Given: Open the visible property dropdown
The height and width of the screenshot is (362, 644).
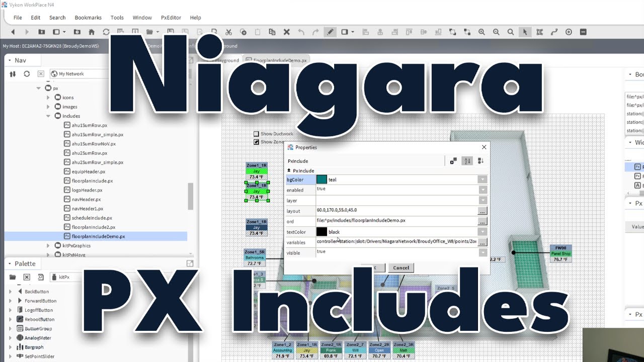Looking at the screenshot, I should 482,252.
